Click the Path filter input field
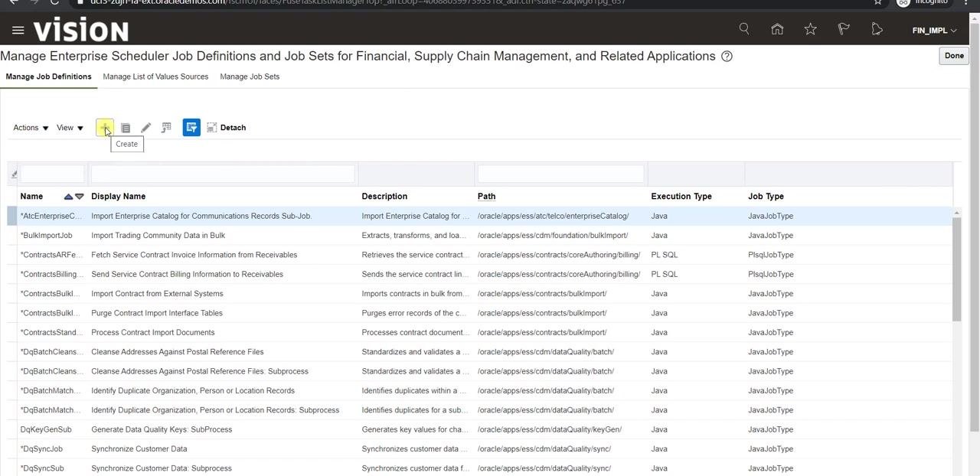Image resolution: width=980 pixels, height=476 pixels. [560, 174]
